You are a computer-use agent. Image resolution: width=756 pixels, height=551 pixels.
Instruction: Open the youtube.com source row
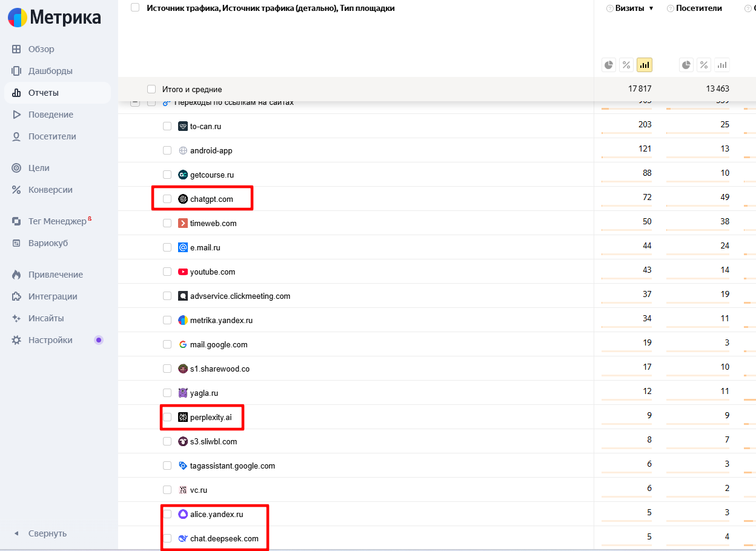pyautogui.click(x=212, y=272)
